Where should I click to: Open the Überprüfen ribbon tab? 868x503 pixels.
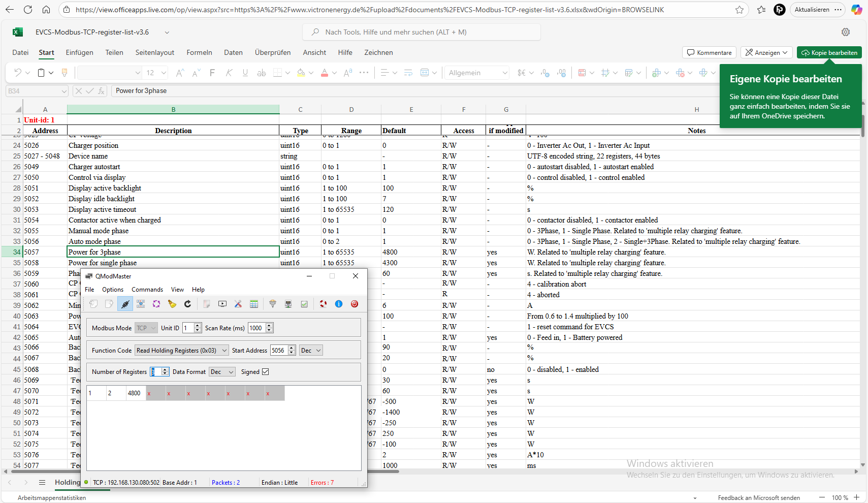pos(273,52)
